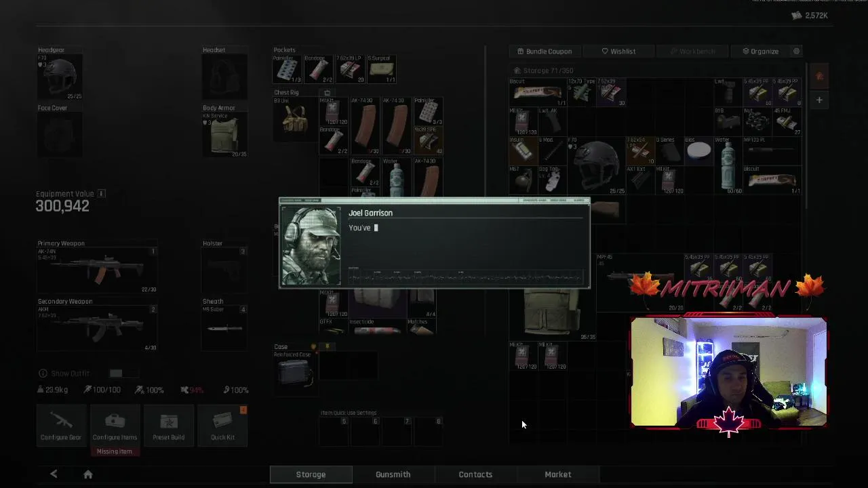The image size is (868, 488).
Task: Open storage settings gear icon
Action: point(797,52)
